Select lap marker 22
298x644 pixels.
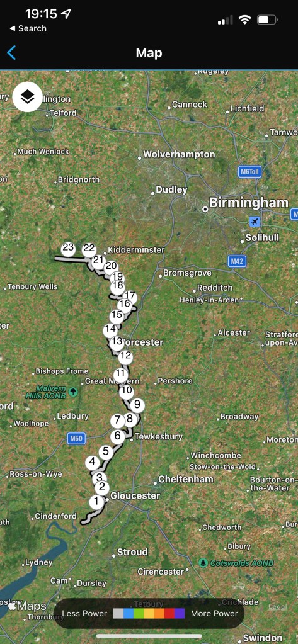89,249
